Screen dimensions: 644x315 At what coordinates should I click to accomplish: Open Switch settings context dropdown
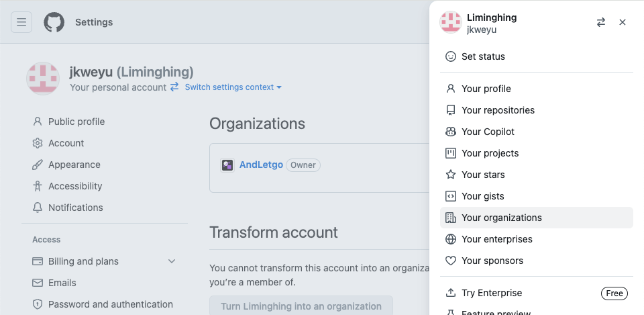click(x=233, y=87)
